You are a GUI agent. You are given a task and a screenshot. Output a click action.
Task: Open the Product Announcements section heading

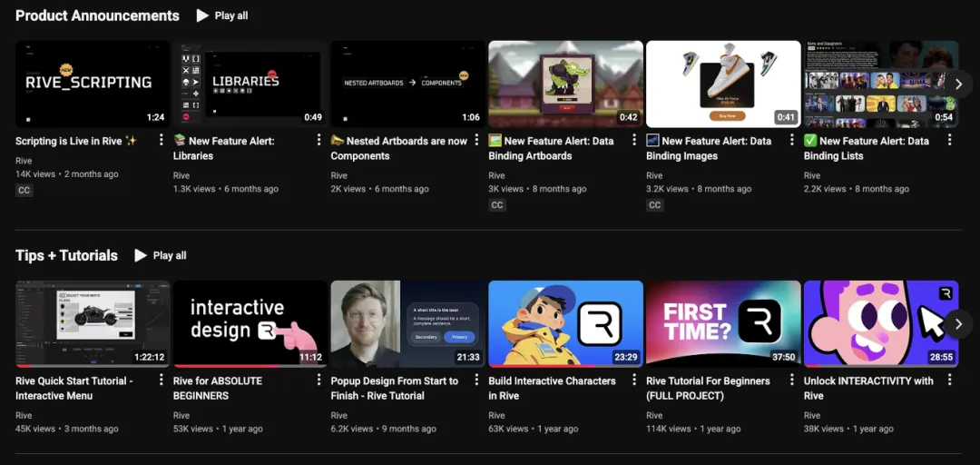(x=97, y=15)
